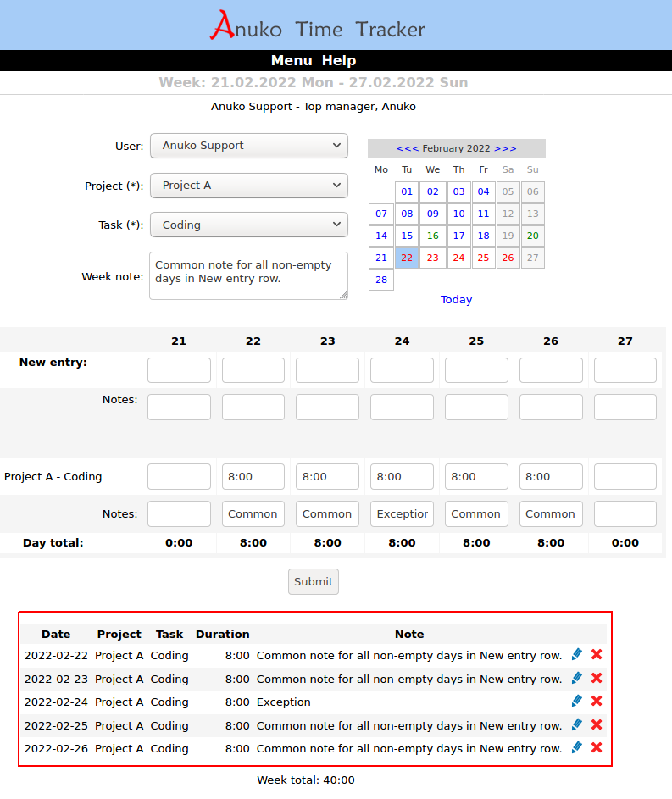Edit the 2022-02-26 entry with pencil icon
The width and height of the screenshot is (672, 799).
click(577, 748)
